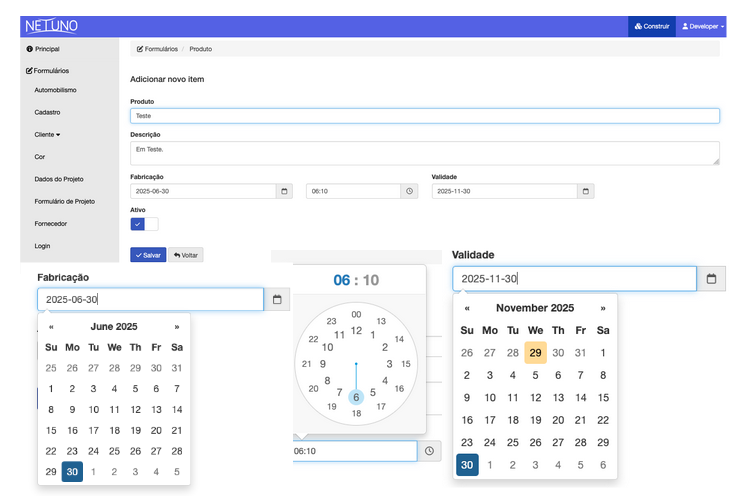Click the Formulários breadcrumb link
744x500 pixels.
pos(157,48)
